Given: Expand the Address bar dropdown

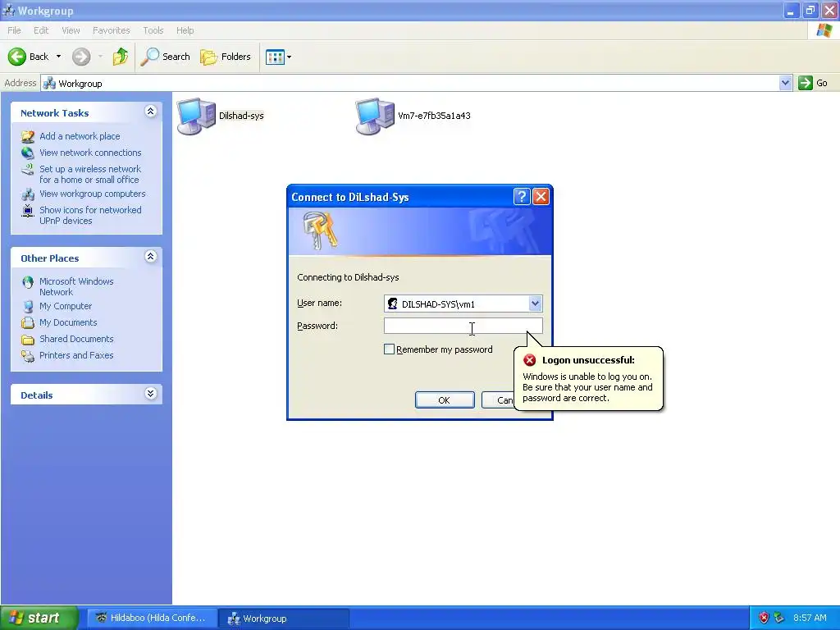Looking at the screenshot, I should coord(785,83).
